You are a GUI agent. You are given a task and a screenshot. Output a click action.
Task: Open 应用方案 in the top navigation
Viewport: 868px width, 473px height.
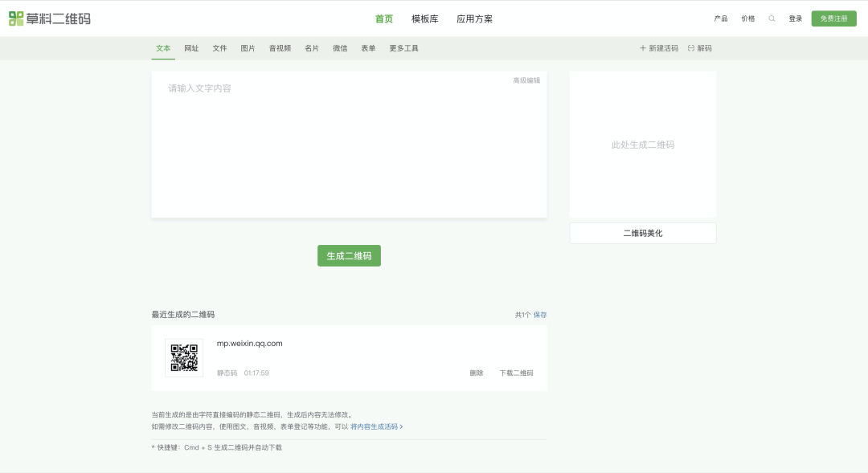[x=474, y=18]
